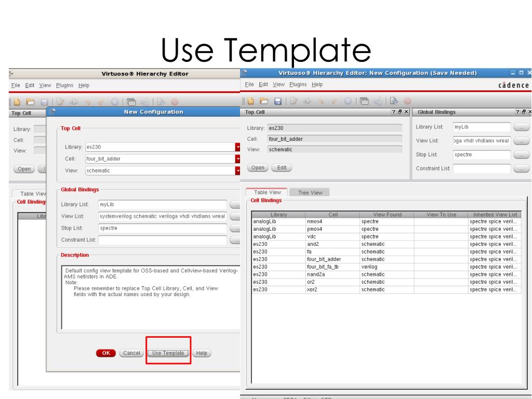The height and width of the screenshot is (399, 532).
Task: Click View List field in New Configuration dialog
Action: 163,217
